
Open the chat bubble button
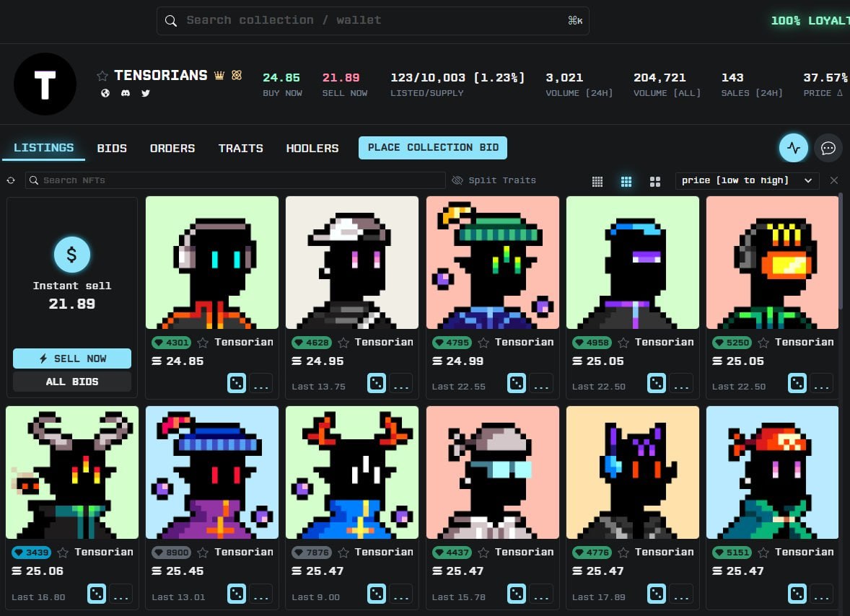coord(828,147)
